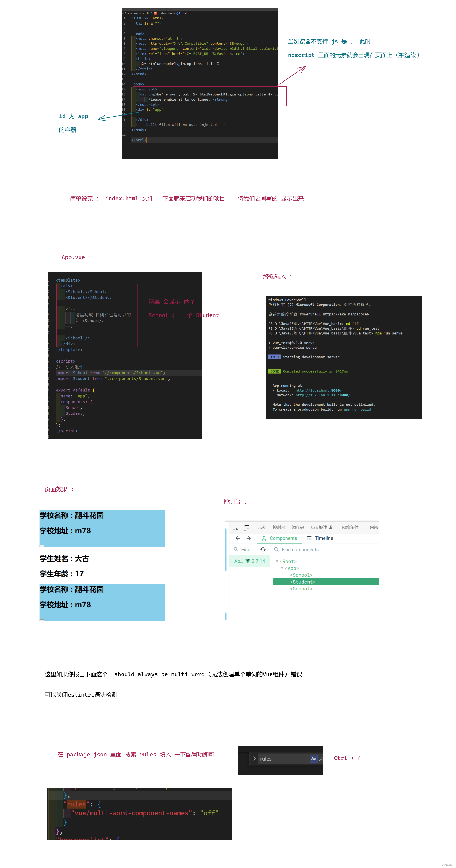Viewport: 456px width, 868px height.
Task: Select the first <School> component node
Action: tap(301, 575)
